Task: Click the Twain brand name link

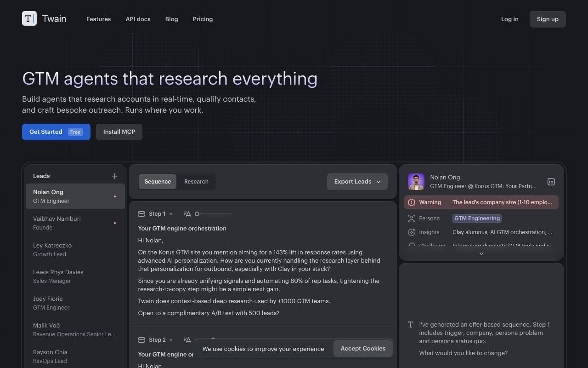Action: point(54,18)
